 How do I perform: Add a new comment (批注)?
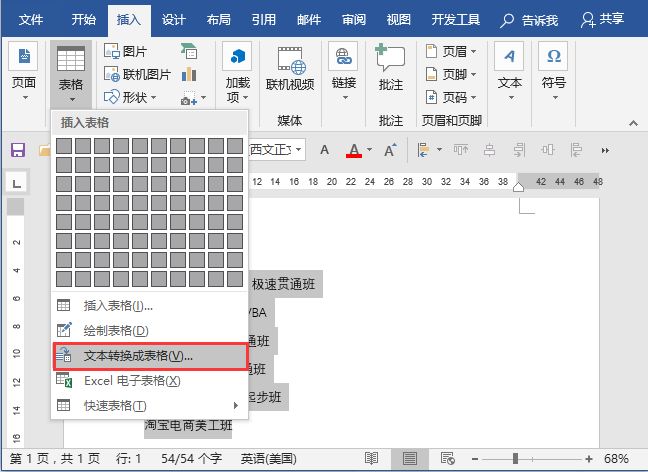pyautogui.click(x=390, y=72)
